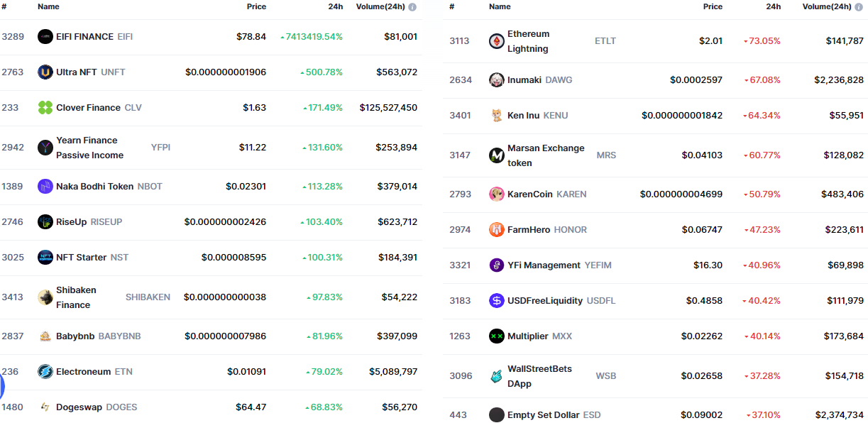Open the Clover Finance green clover icon

click(45, 107)
